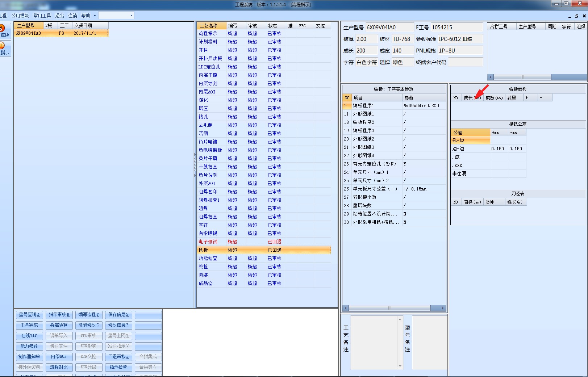
Task: Select the 沉铜 process row
Action: (x=264, y=133)
